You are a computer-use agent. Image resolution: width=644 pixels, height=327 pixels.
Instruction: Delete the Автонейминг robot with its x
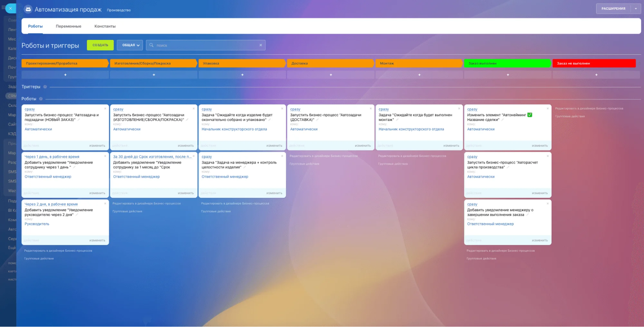pos(548,108)
